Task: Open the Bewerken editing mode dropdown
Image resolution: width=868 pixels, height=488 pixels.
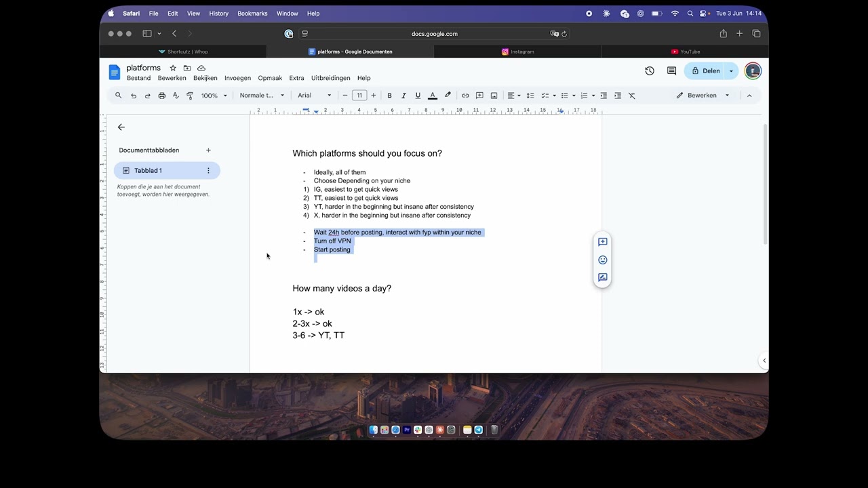Action: coord(703,96)
